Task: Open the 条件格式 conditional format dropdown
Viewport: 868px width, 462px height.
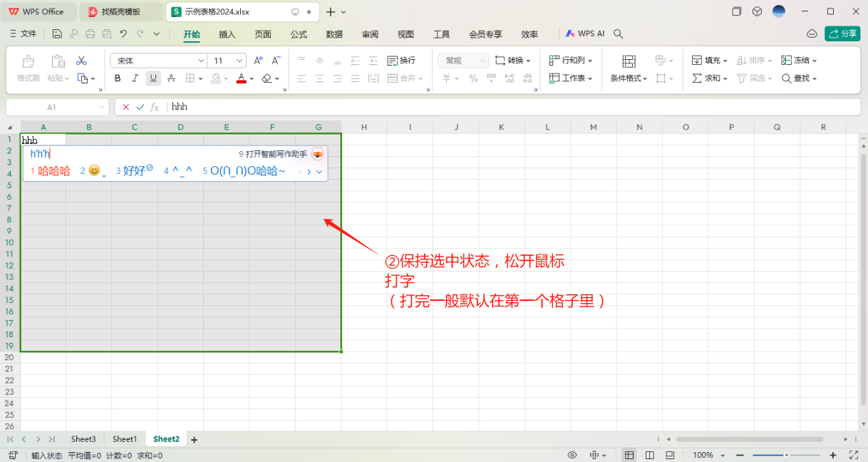Action: 629,78
